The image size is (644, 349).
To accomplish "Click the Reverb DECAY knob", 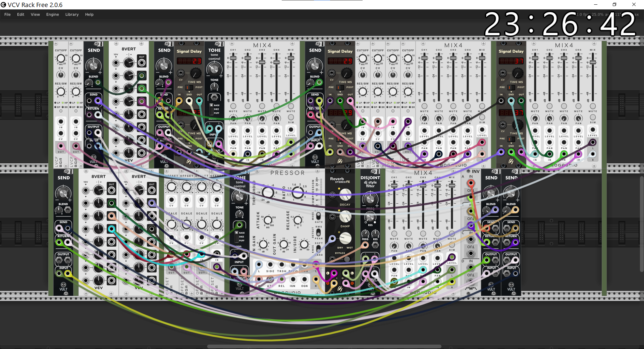I will [x=345, y=195].
